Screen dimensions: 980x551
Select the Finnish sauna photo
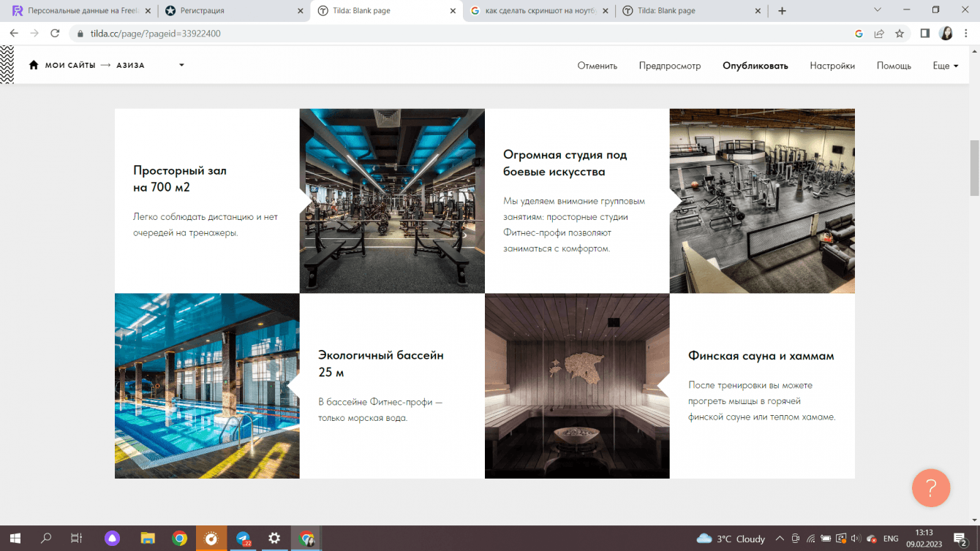coord(577,386)
